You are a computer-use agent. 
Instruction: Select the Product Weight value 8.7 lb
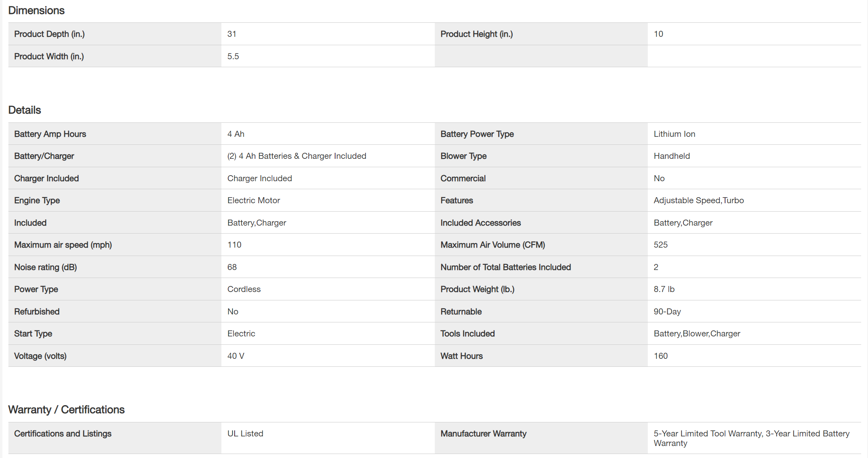click(664, 289)
